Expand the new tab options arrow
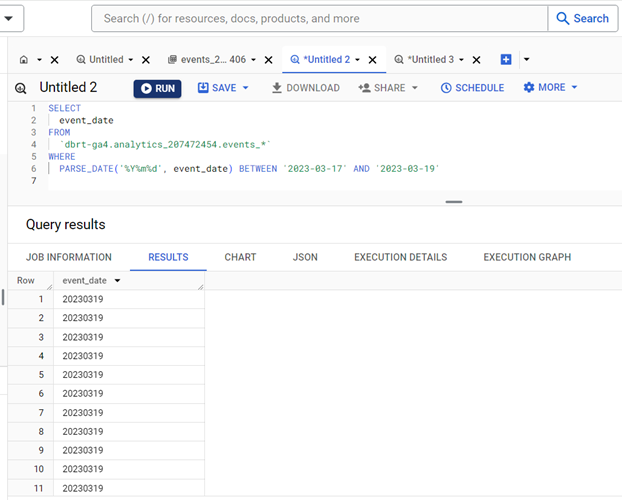The image size is (622, 500). pyautogui.click(x=526, y=60)
